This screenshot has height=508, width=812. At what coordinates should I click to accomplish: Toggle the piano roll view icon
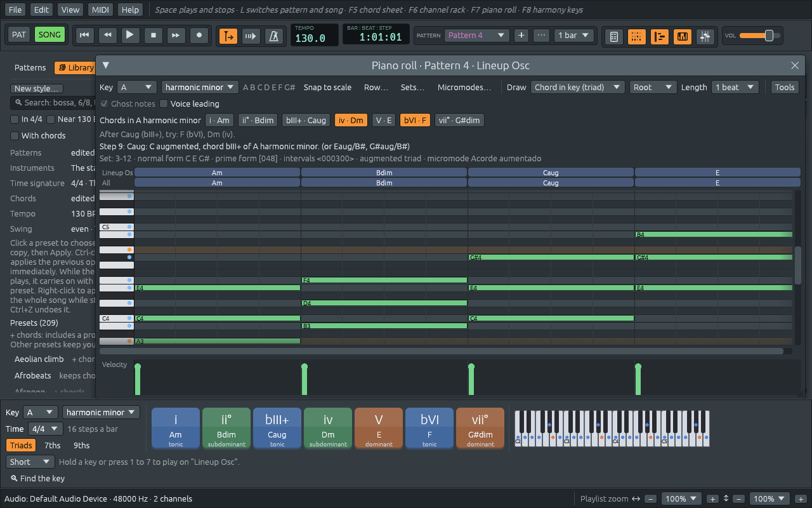(660, 36)
